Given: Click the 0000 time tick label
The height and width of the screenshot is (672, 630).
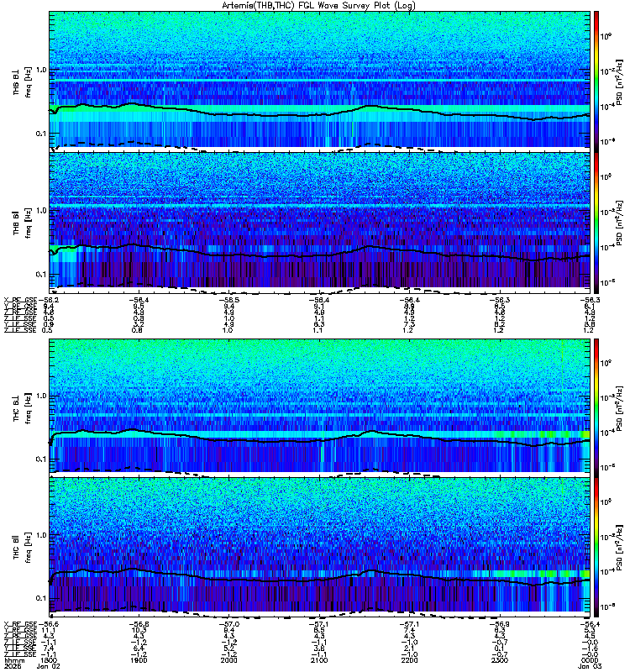Looking at the screenshot, I should (x=590, y=660).
